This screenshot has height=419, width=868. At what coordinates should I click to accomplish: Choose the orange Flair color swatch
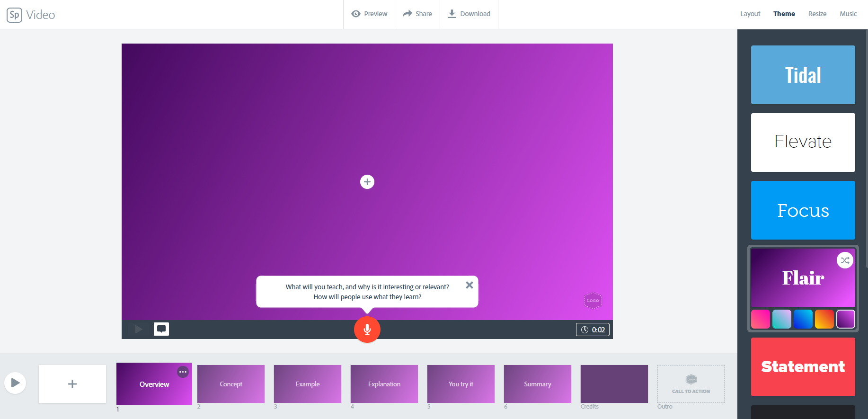coord(824,319)
